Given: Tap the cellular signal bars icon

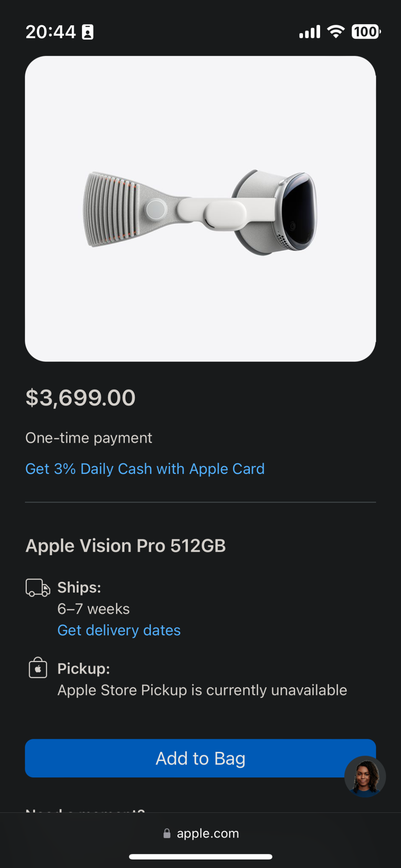Looking at the screenshot, I should 310,32.
